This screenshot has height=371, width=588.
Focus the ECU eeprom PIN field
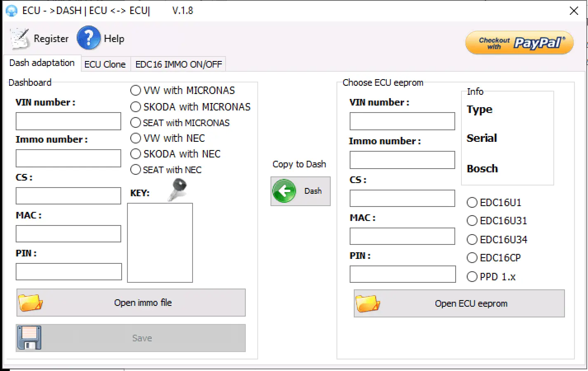(x=403, y=274)
